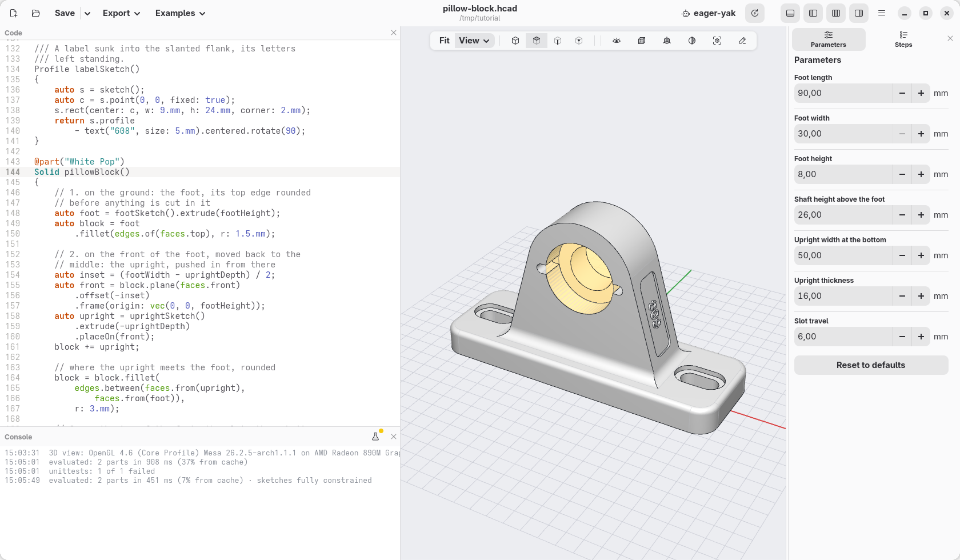
Task: Toggle the right sidebar layout button
Action: tap(859, 13)
